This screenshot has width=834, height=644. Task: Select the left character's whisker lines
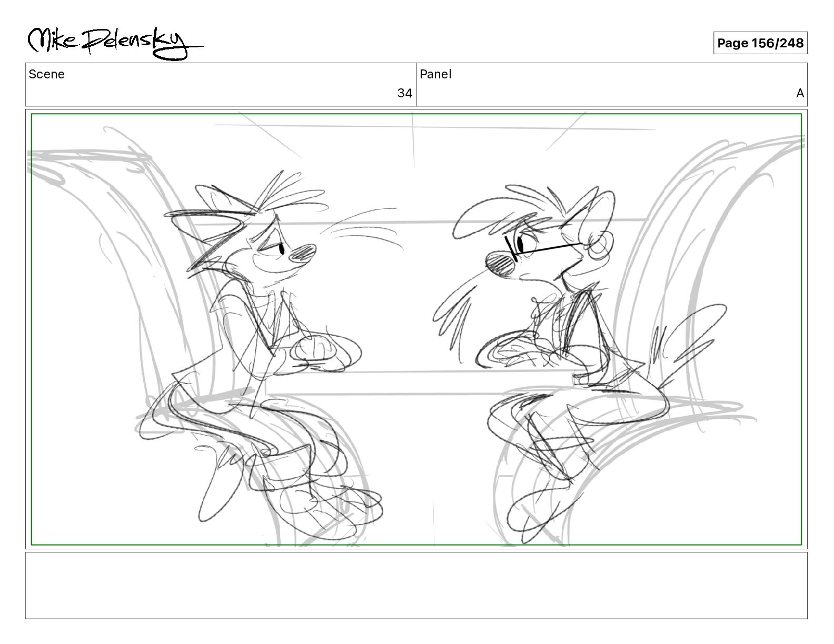coord(363,232)
